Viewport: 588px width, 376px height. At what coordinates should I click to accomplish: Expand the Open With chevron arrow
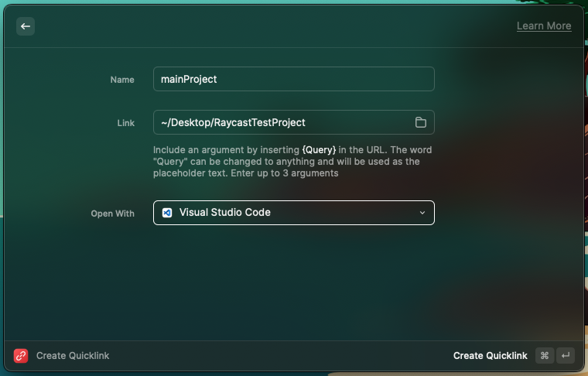point(422,213)
